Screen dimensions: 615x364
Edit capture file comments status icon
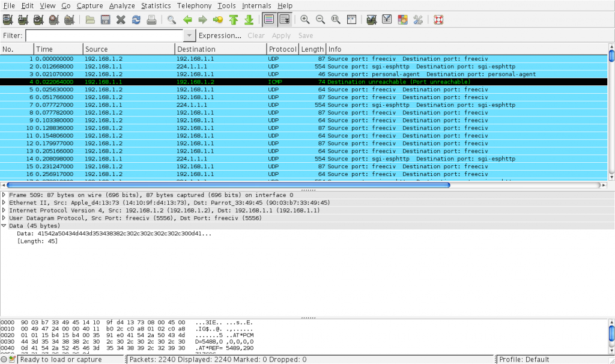(x=12, y=359)
